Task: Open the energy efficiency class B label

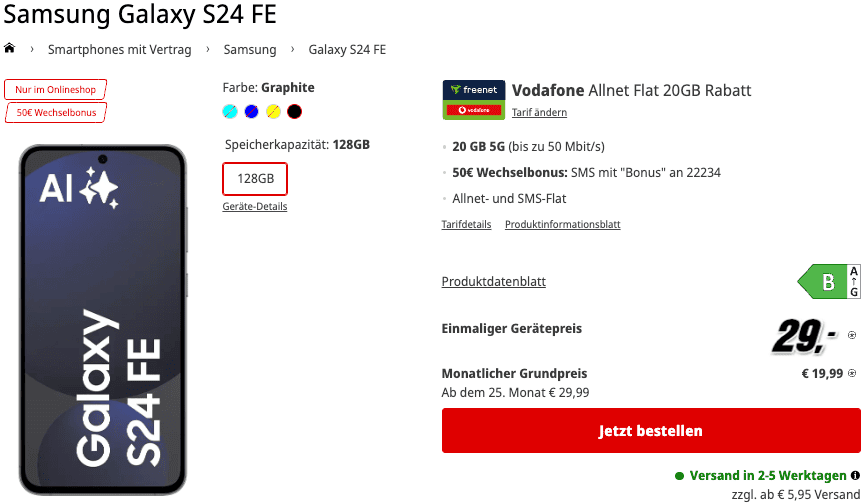Action: point(828,281)
